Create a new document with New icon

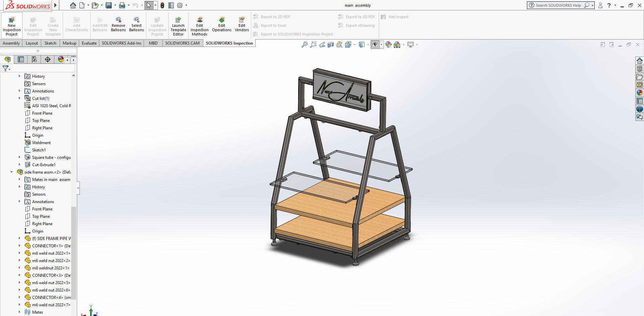(x=82, y=5)
